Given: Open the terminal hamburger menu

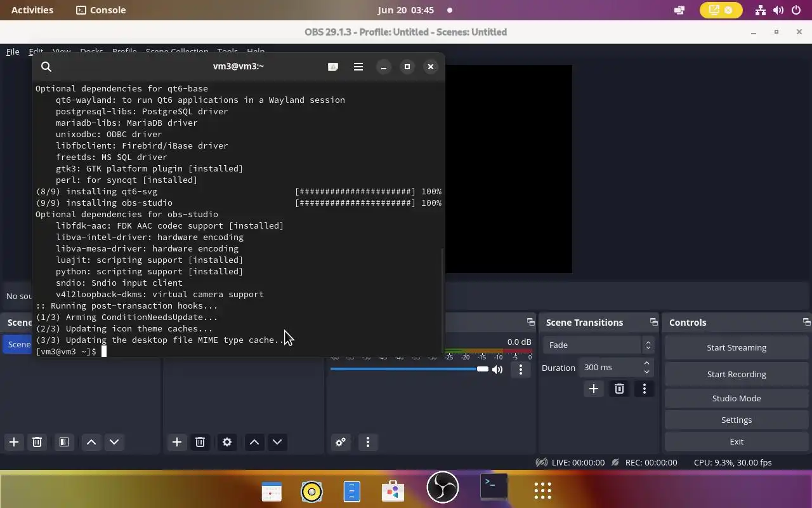Looking at the screenshot, I should point(358,67).
